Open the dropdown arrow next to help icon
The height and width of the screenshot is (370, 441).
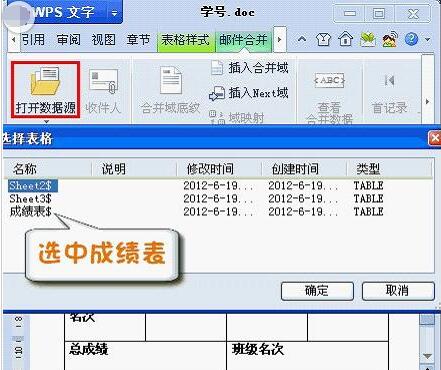428,40
